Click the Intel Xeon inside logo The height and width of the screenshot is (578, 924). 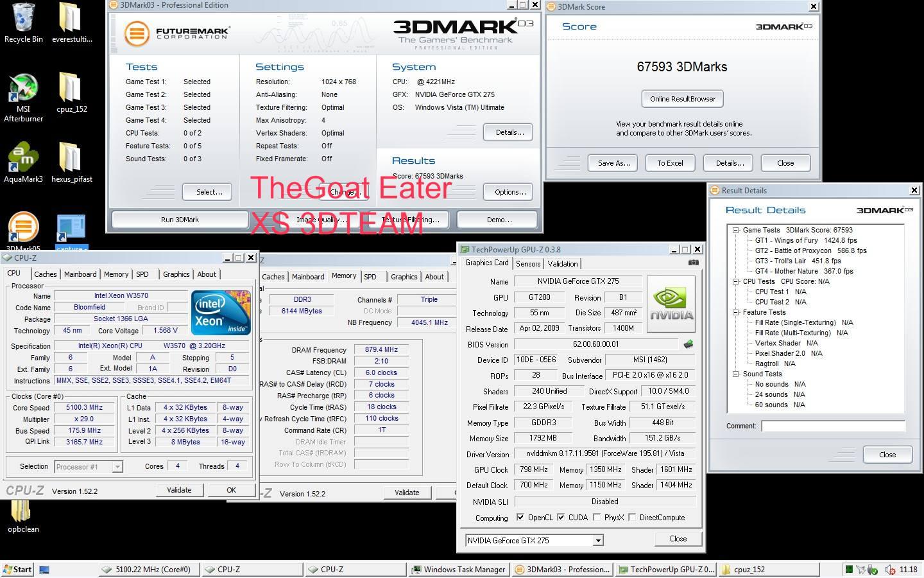coord(221,312)
